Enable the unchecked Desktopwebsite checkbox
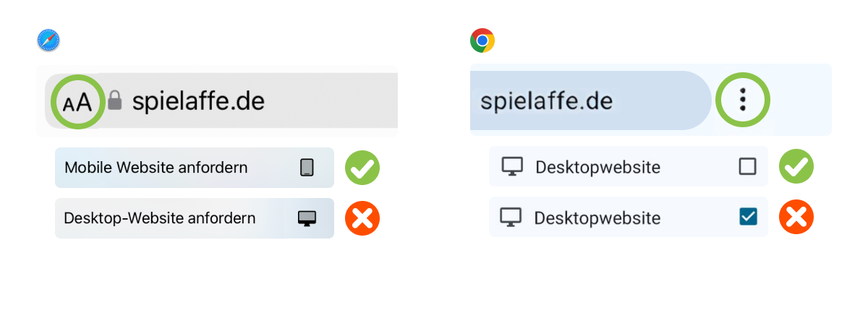This screenshot has width=868, height=318. (747, 167)
